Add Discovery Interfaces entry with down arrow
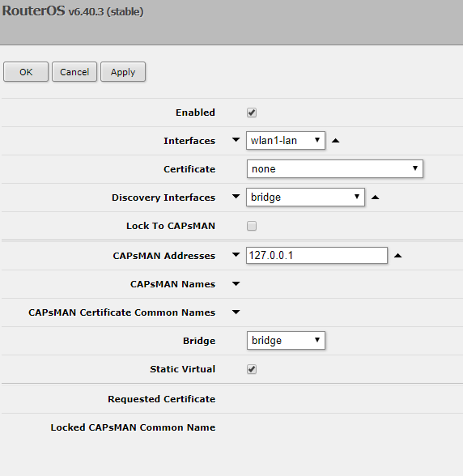463x476 pixels. (x=236, y=197)
